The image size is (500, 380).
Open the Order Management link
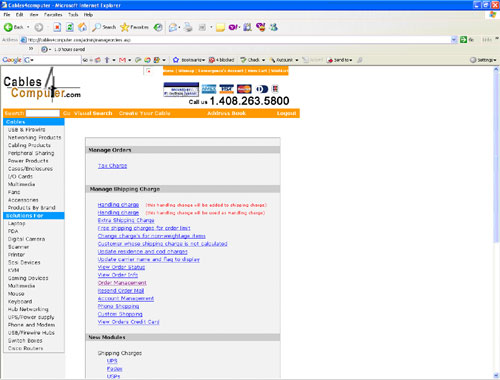[x=122, y=283]
